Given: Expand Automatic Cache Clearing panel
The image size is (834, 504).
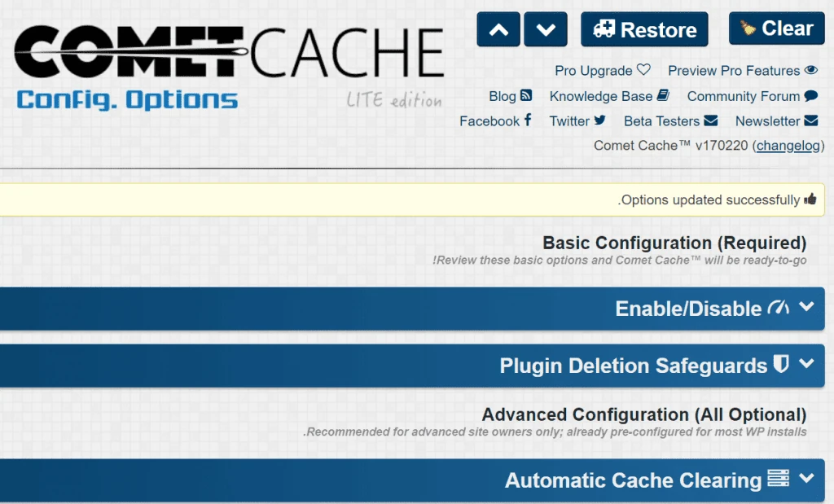Looking at the screenshot, I should point(412,480).
